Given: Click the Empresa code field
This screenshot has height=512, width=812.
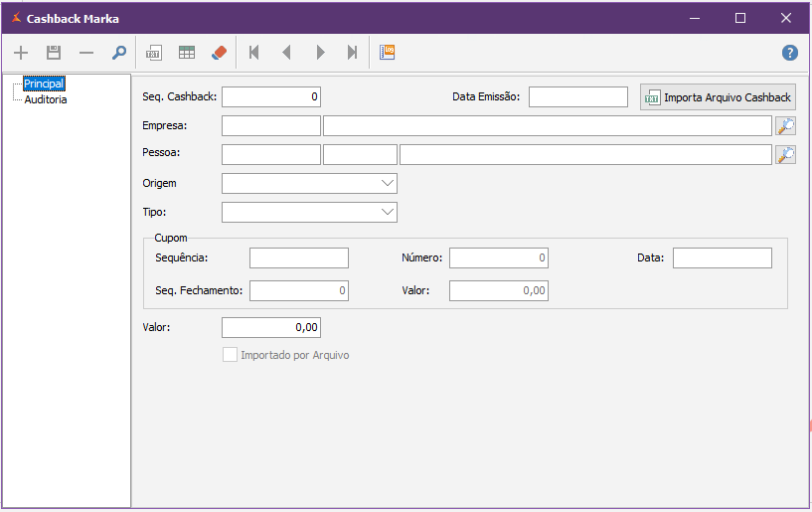Looking at the screenshot, I should pyautogui.click(x=271, y=126).
